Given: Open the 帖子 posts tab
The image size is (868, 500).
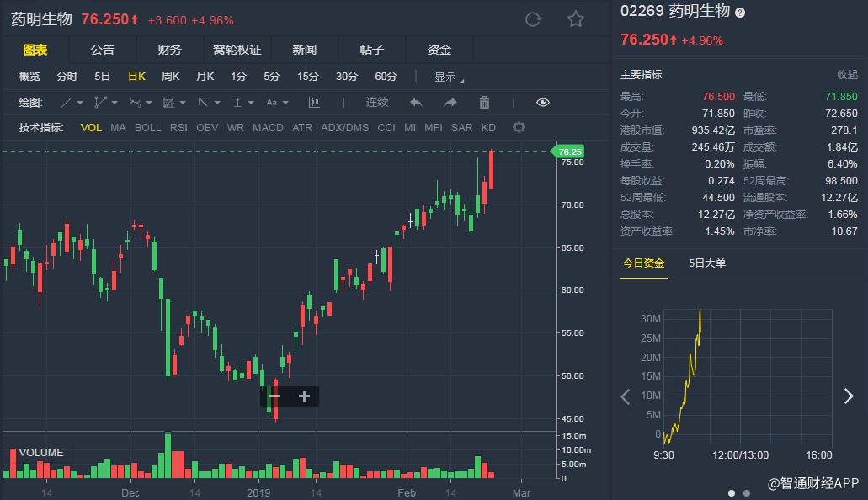Looking at the screenshot, I should (371, 50).
